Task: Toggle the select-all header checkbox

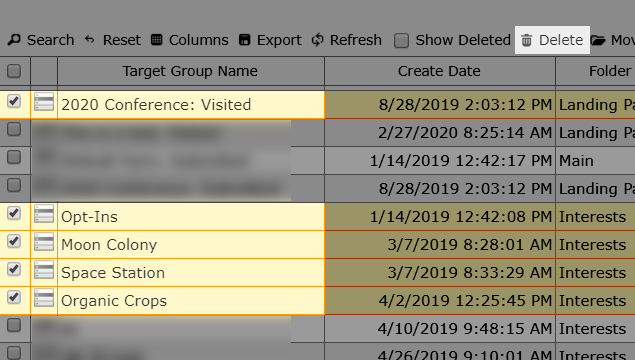Action: (x=14, y=71)
